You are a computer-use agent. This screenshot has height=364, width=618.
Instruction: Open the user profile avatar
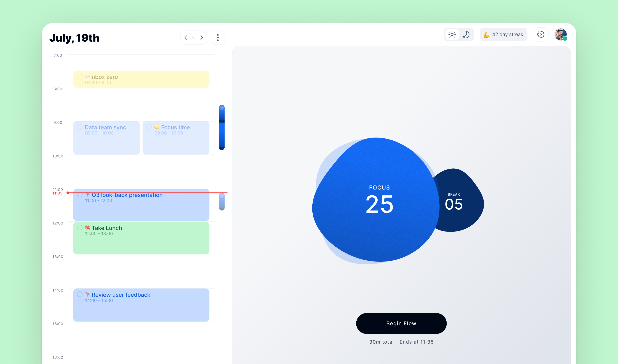561,35
